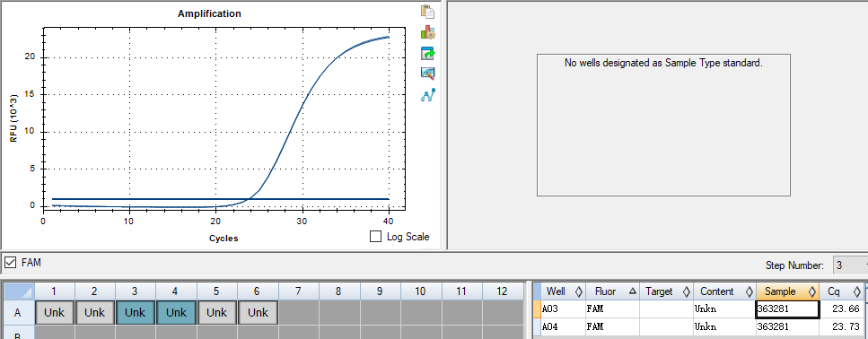Click the horizontal threshold line on the chart
This screenshot has width=868, height=339.
(x=220, y=199)
